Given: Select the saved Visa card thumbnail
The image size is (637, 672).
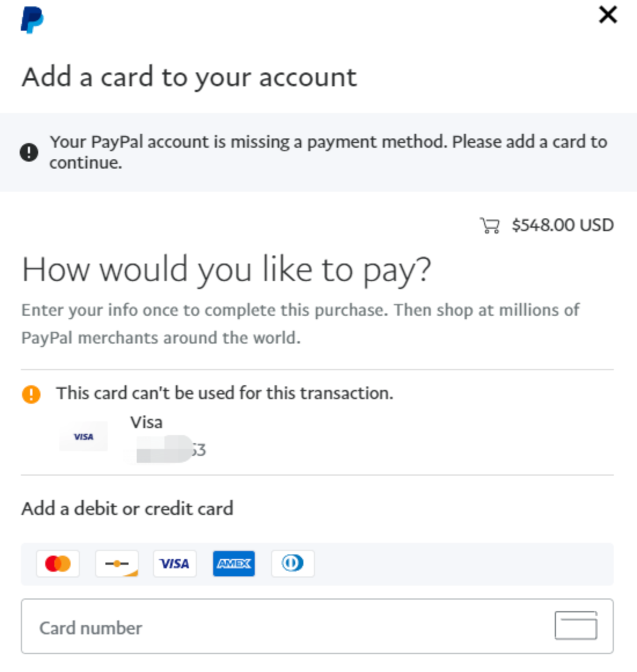Looking at the screenshot, I should click(83, 437).
